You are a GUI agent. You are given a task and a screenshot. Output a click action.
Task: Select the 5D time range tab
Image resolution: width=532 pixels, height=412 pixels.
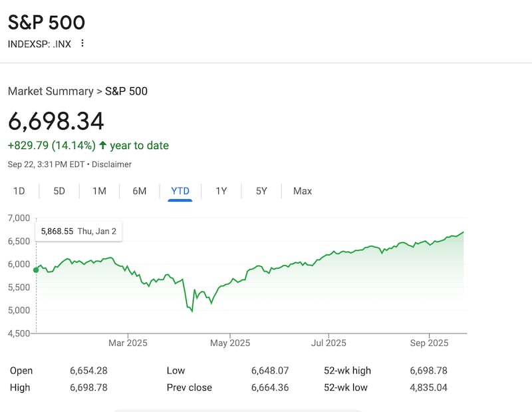tap(59, 191)
